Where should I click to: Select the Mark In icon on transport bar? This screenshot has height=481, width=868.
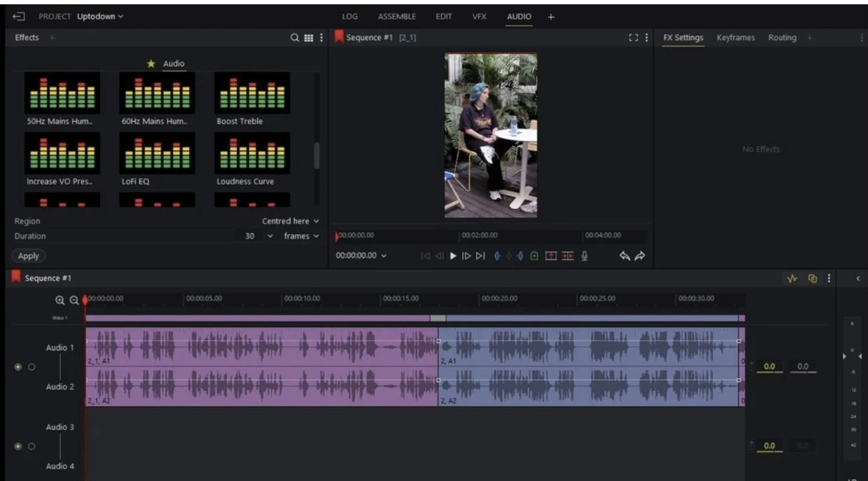[x=498, y=256]
